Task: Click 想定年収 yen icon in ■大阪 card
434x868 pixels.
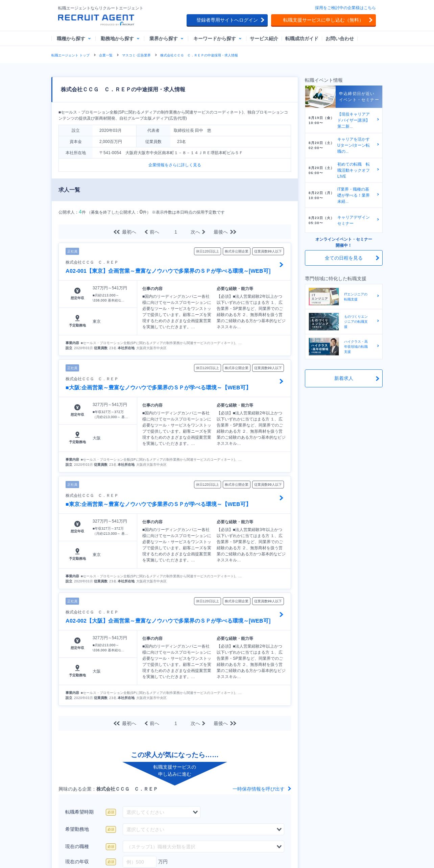Action: click(x=77, y=407)
